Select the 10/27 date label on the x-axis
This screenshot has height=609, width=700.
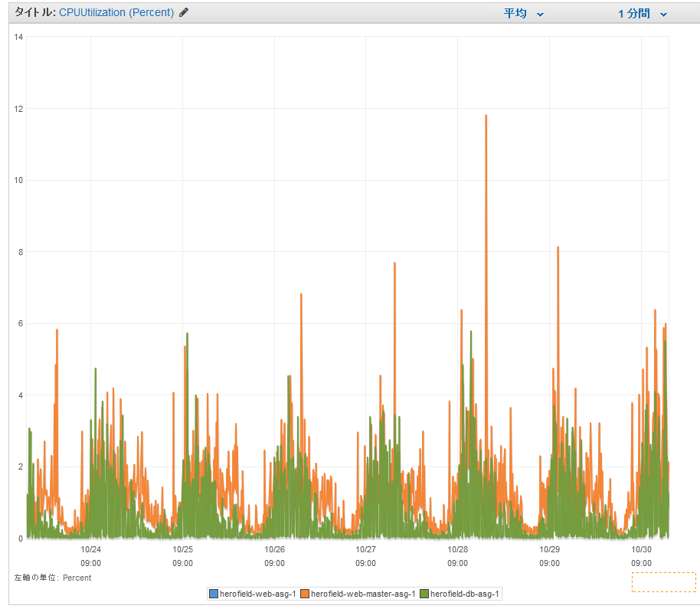coord(366,549)
